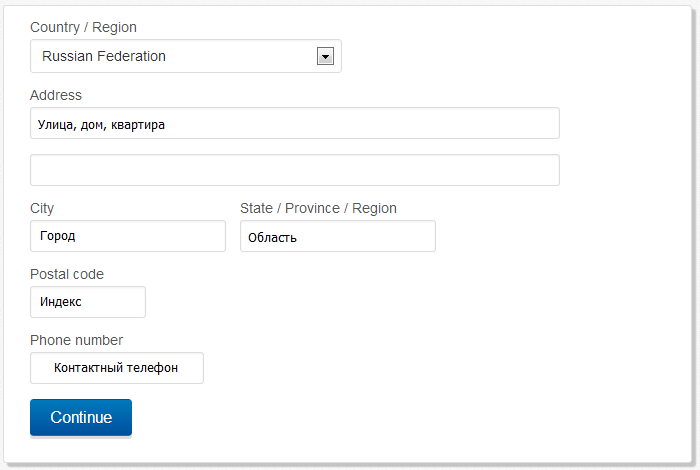Click the City label
This screenshot has width=700, height=470.
(42, 208)
